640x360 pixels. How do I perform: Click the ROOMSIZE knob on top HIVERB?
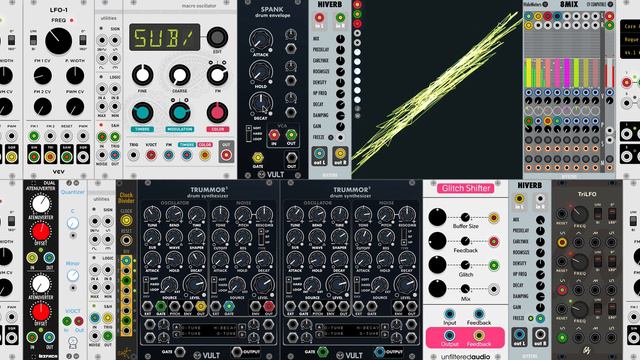pyautogui.click(x=340, y=72)
